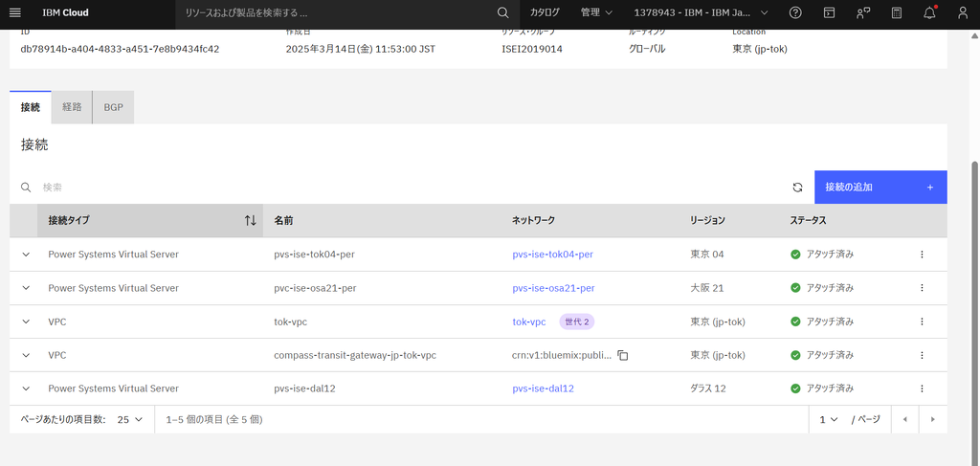Select the 接続 tab

[30, 107]
